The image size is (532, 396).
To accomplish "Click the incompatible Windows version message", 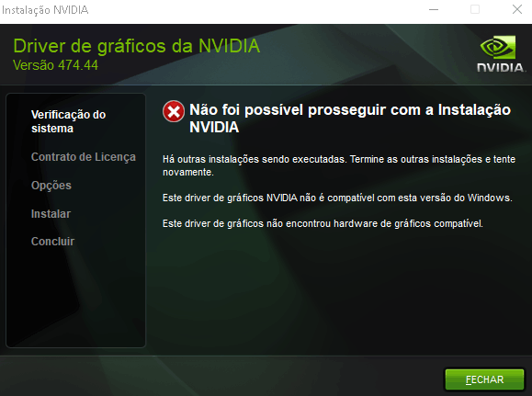I will click(337, 198).
